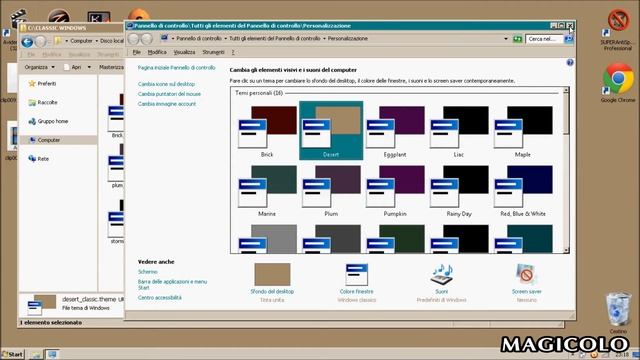Click the refresh button beside address bar

pos(518,39)
